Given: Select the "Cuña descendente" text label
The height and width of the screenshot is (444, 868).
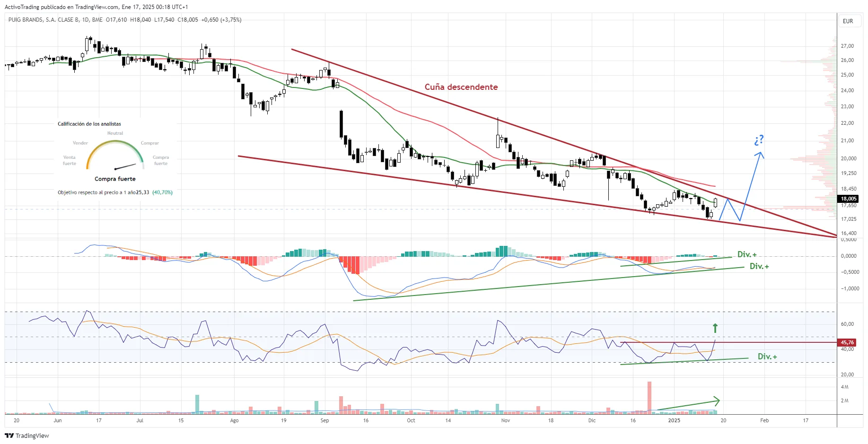Looking at the screenshot, I should coord(461,87).
